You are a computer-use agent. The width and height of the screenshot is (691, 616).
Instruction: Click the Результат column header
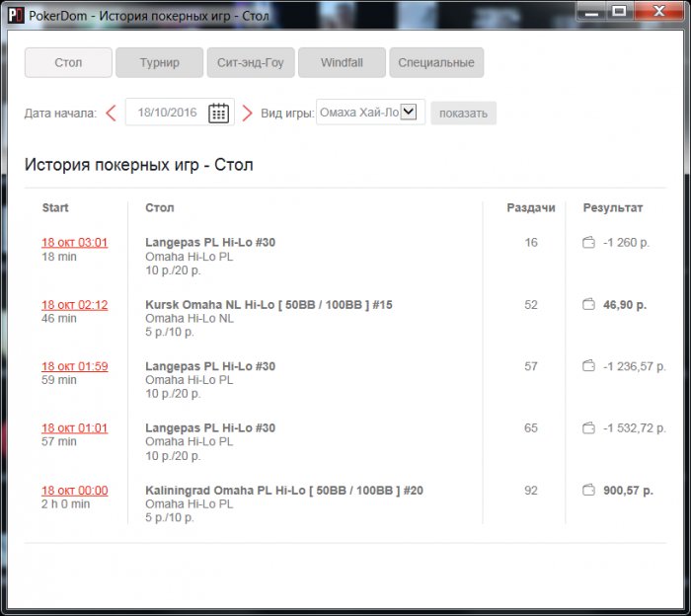click(613, 208)
